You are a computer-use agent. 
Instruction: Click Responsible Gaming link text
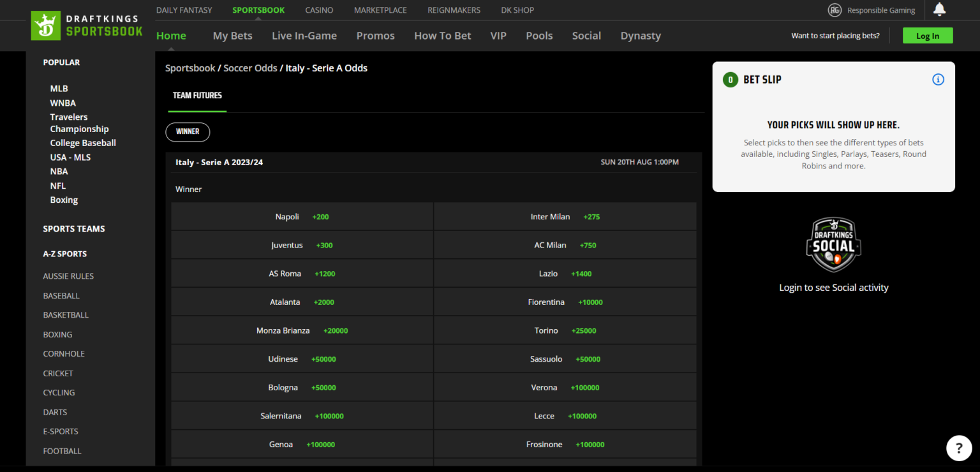click(x=881, y=10)
